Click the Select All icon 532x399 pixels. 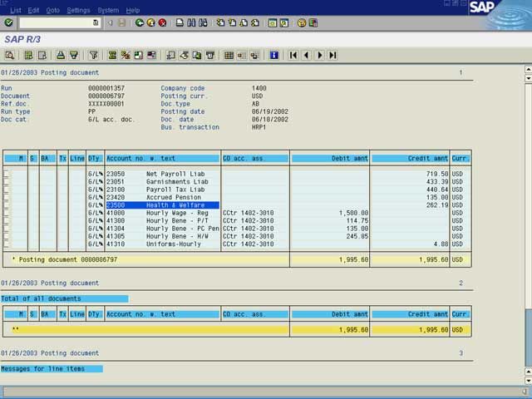pyautogui.click(x=28, y=55)
